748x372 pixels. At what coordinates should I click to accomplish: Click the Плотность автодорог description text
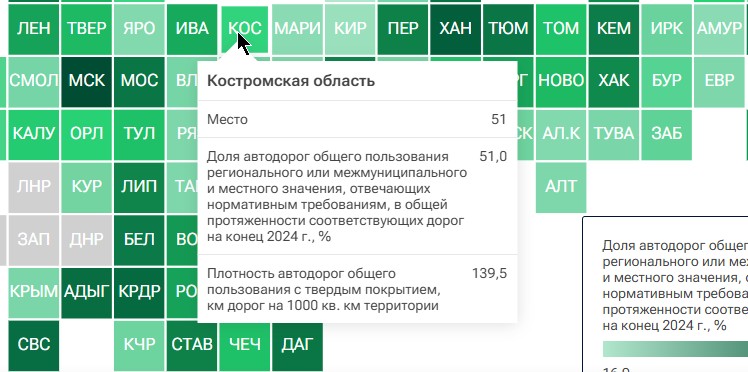pos(323,289)
